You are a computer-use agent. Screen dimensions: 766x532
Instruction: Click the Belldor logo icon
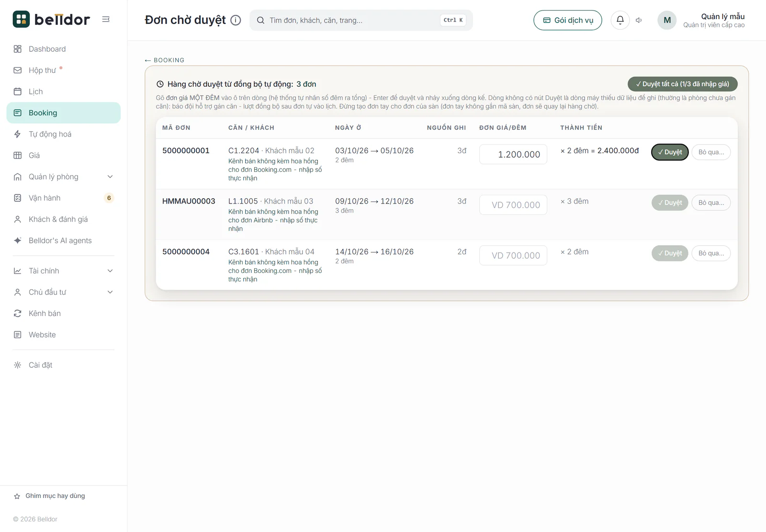[21, 19]
